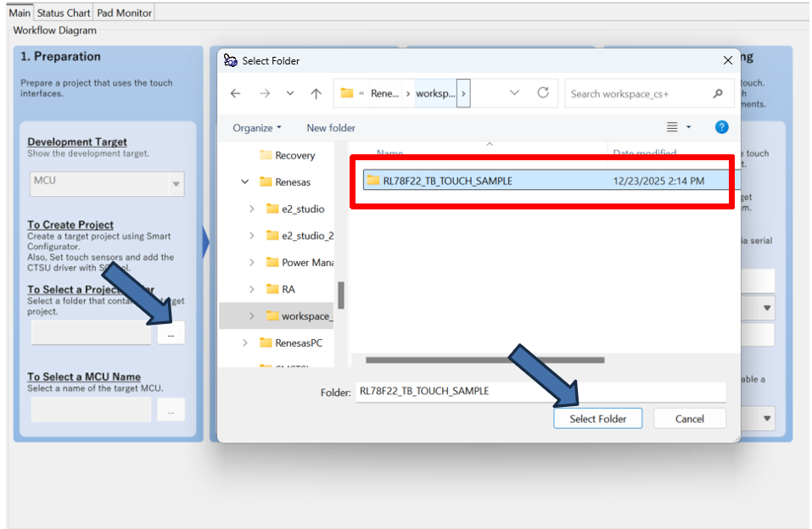Switch to the Pad Monitor tab

click(x=124, y=13)
